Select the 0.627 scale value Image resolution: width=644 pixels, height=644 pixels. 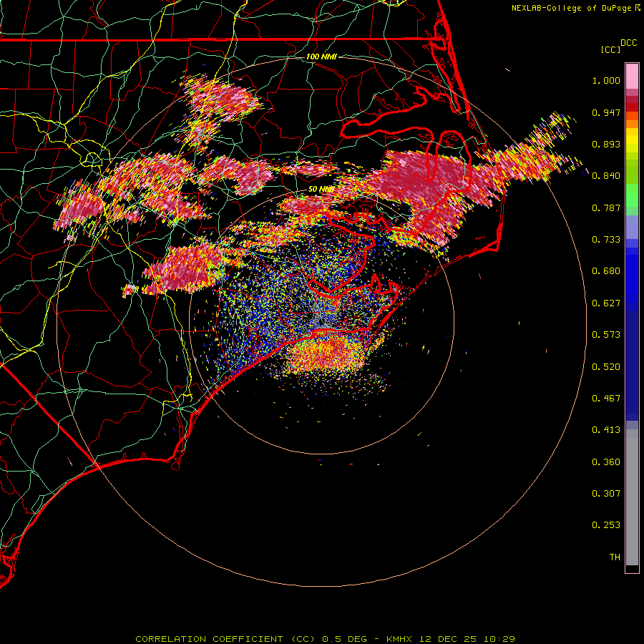[x=606, y=303]
